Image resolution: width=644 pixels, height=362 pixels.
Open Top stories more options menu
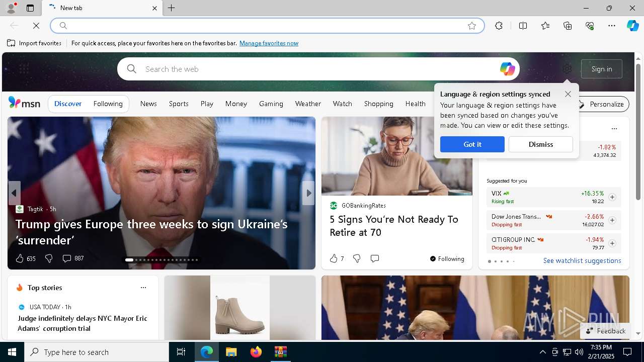click(143, 288)
